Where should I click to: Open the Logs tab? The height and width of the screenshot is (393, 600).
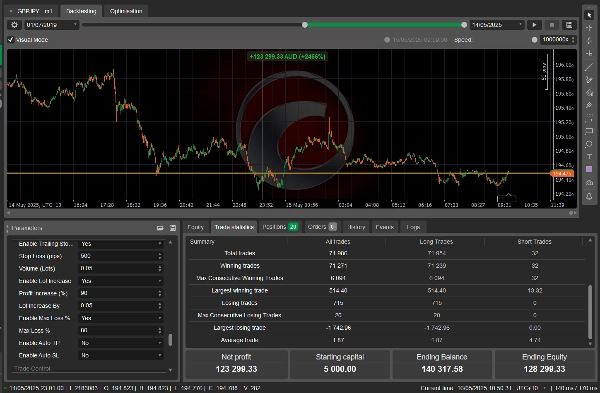click(x=413, y=227)
